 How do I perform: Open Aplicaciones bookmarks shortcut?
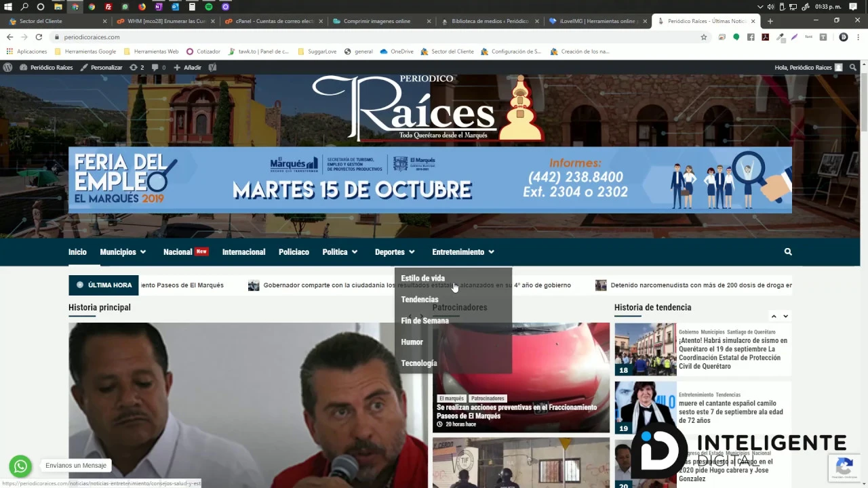point(27,52)
